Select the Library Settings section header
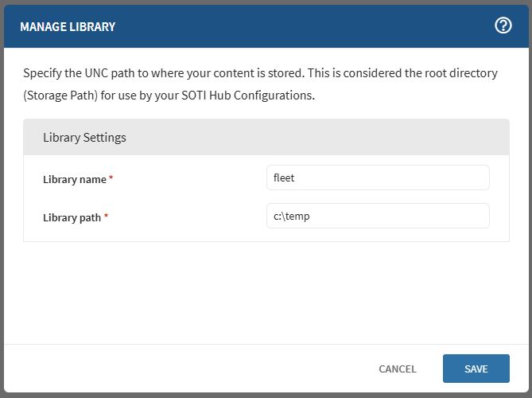The width and height of the screenshot is (532, 398). point(83,137)
